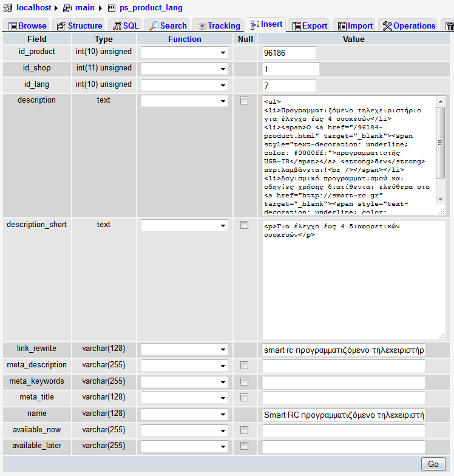454x476 pixels.
Task: Click the SQL tab icon
Action: [117, 26]
